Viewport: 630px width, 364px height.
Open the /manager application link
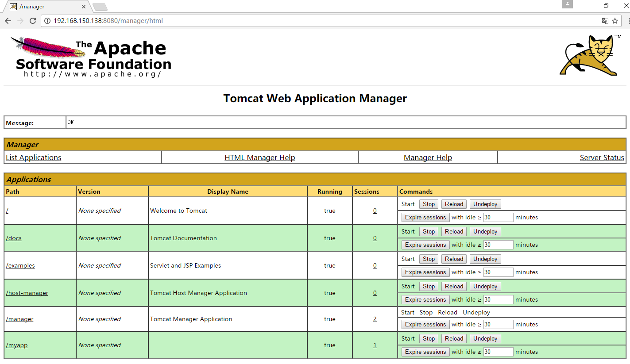[x=19, y=319]
